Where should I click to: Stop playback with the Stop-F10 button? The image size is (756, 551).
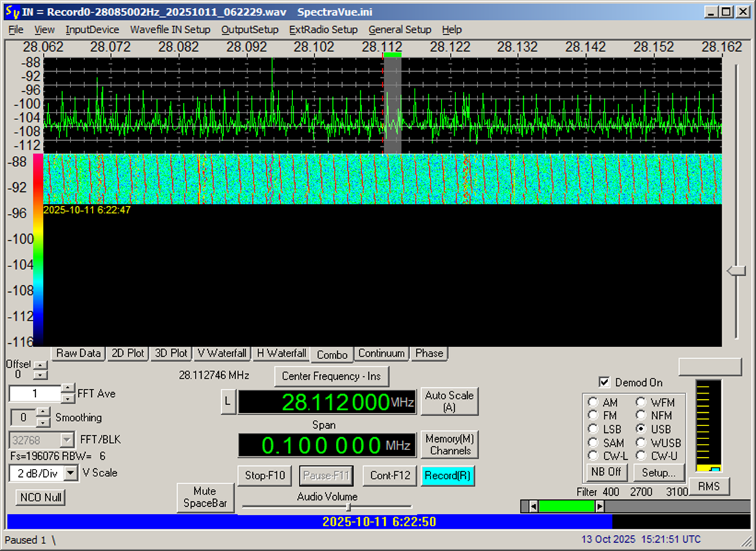click(x=264, y=475)
